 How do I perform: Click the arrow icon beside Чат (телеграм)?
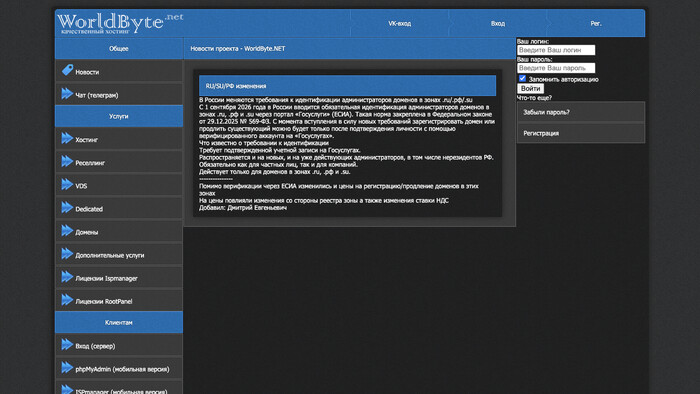pyautogui.click(x=67, y=93)
